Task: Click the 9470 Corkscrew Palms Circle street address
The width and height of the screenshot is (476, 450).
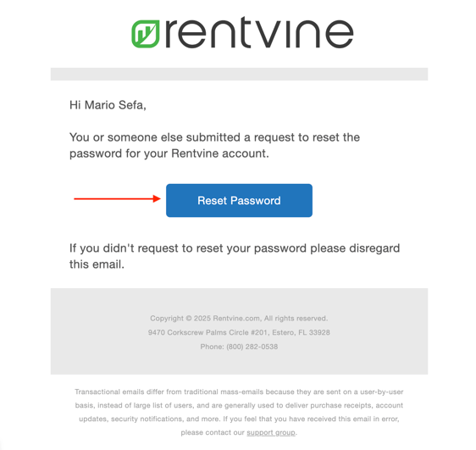Action: 208,332
